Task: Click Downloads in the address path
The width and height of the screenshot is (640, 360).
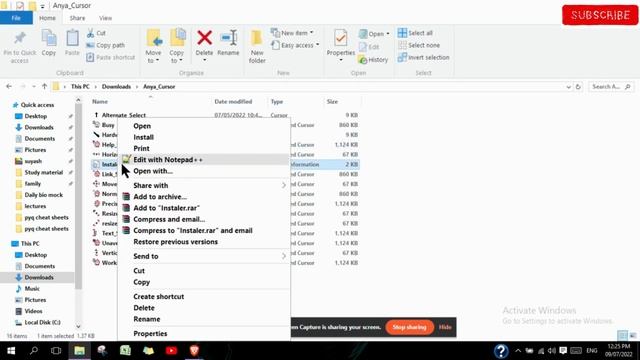Action: (x=116, y=87)
